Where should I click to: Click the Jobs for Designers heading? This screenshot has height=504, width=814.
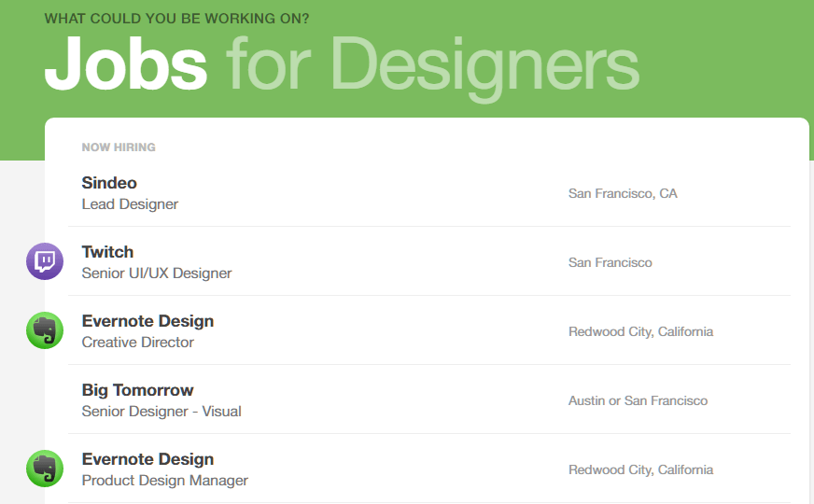[342, 66]
